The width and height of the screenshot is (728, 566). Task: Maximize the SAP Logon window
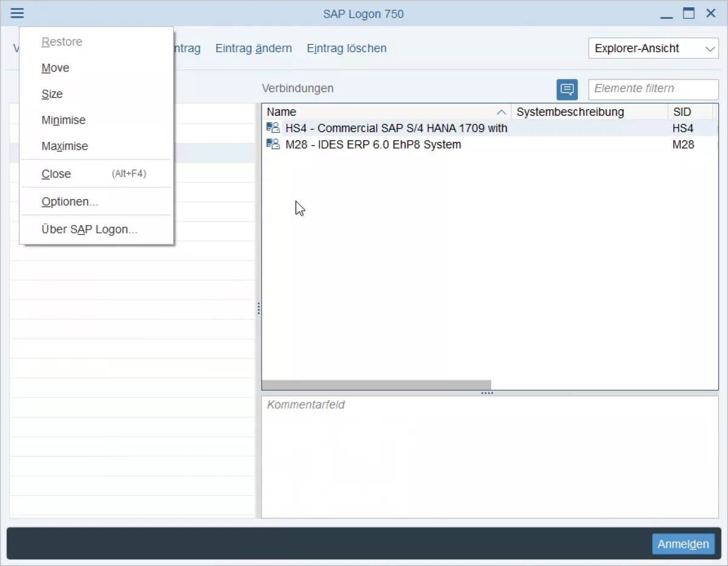coord(689,13)
